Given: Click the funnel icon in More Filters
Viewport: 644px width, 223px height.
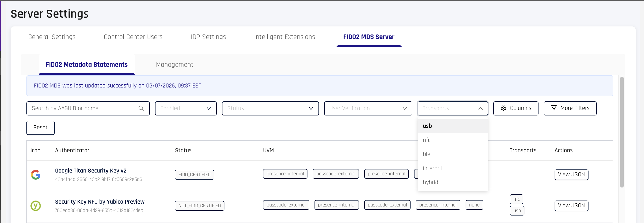Looking at the screenshot, I should pyautogui.click(x=554, y=108).
